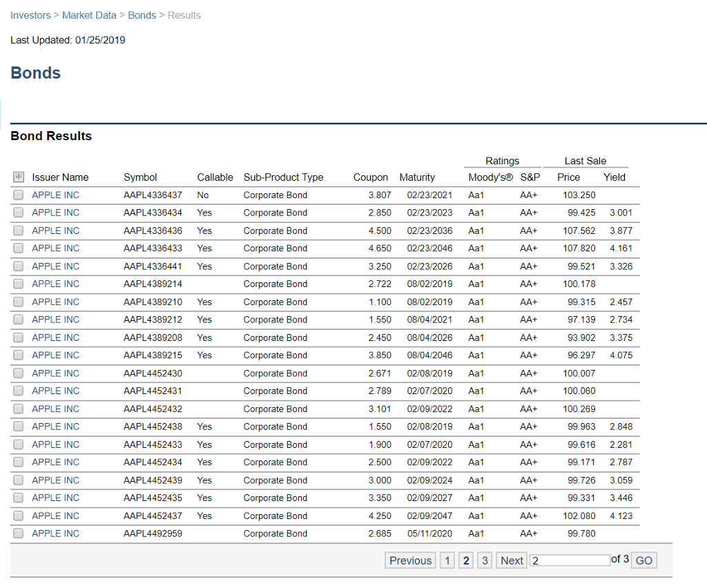Sort by Sub-Product Type column header
Image resolution: width=707 pixels, height=588 pixels.
point(284,177)
